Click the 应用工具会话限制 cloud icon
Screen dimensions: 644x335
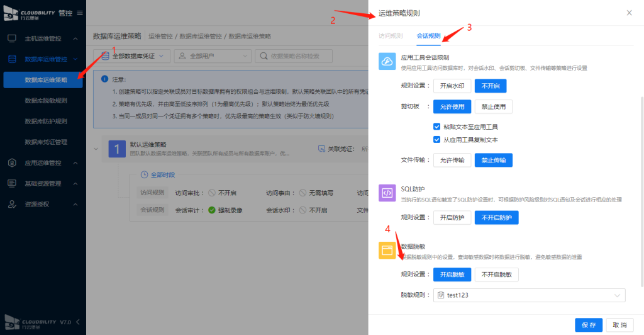[387, 62]
